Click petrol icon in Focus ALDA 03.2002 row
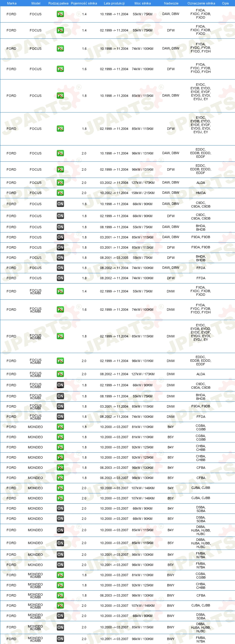Viewport: 235px width, 644px height. click(60, 183)
